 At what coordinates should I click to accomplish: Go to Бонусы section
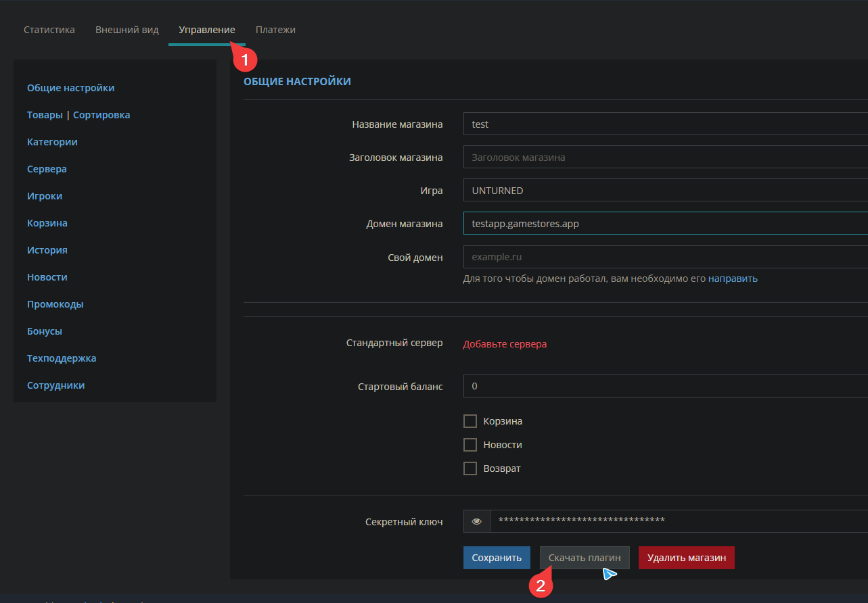[45, 331]
